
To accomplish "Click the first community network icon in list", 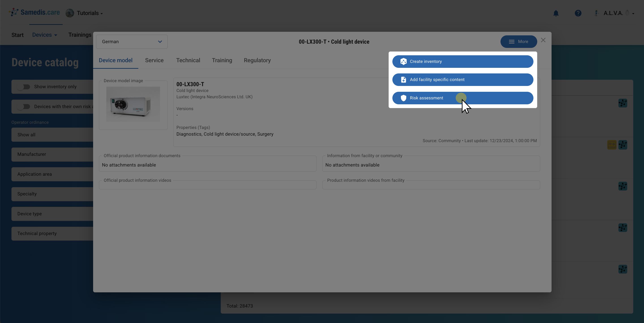I will pyautogui.click(x=623, y=103).
